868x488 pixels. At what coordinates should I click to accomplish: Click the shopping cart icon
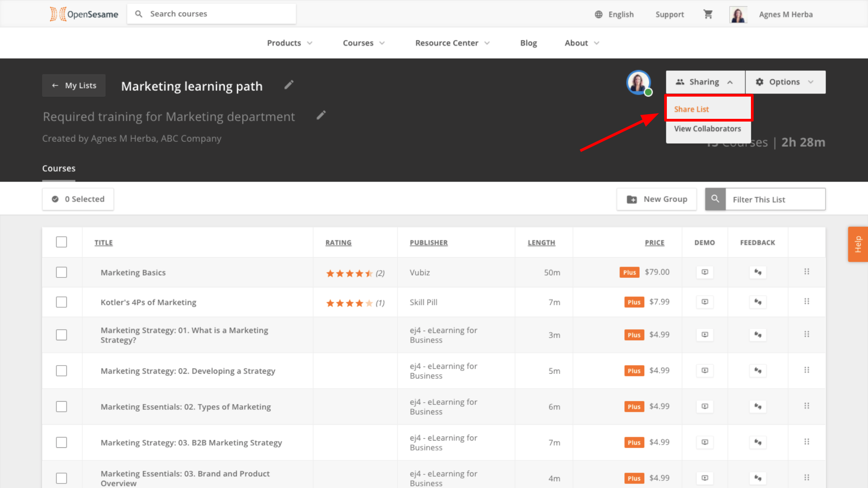coord(708,14)
